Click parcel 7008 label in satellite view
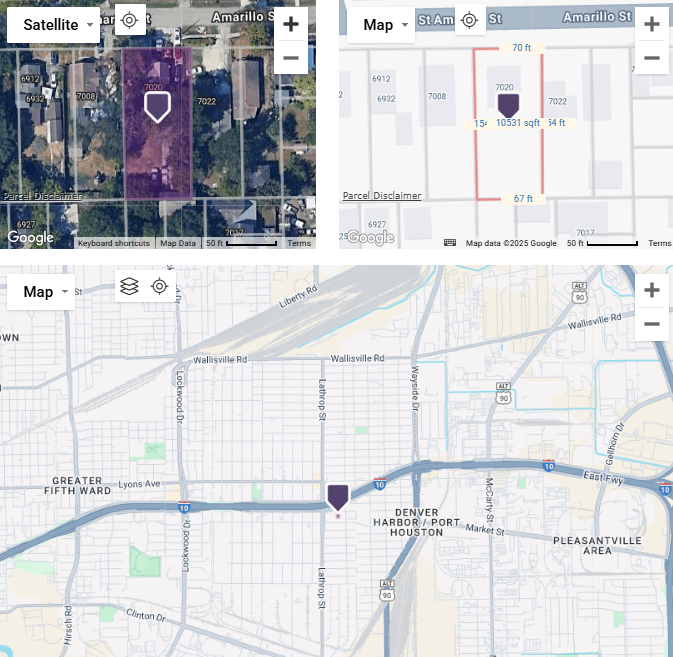673x657 pixels. [x=86, y=96]
